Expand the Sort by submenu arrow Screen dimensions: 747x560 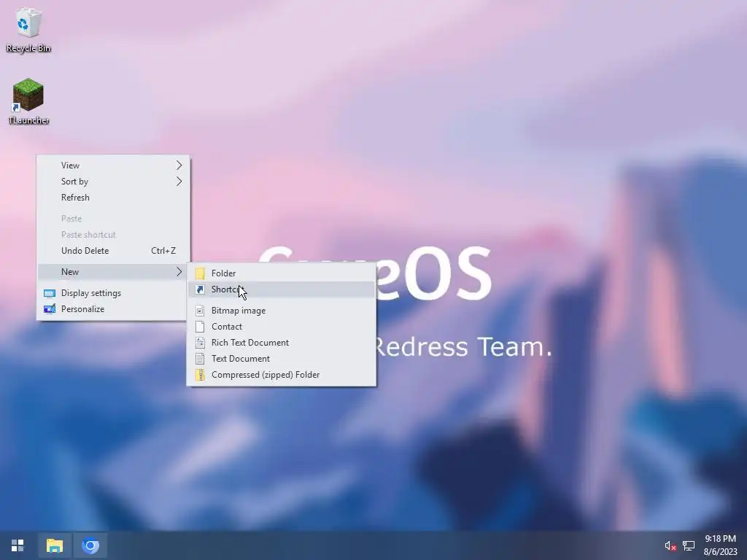tap(179, 182)
